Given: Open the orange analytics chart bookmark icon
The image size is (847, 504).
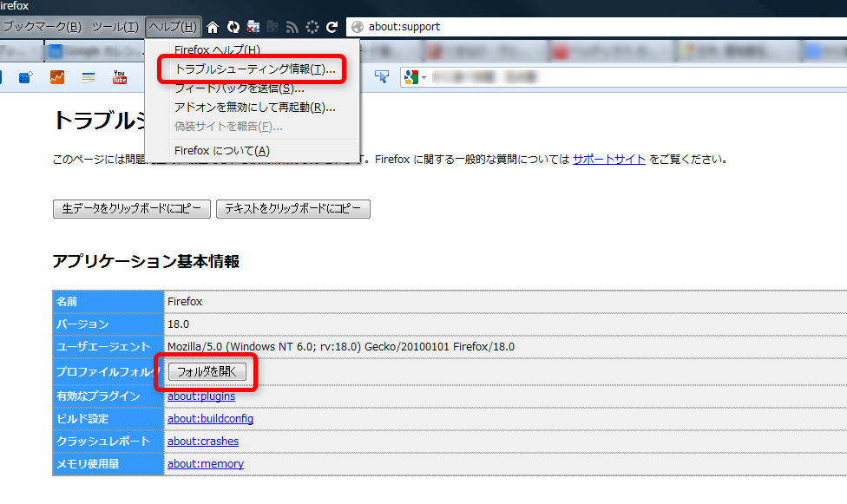Looking at the screenshot, I should [57, 77].
